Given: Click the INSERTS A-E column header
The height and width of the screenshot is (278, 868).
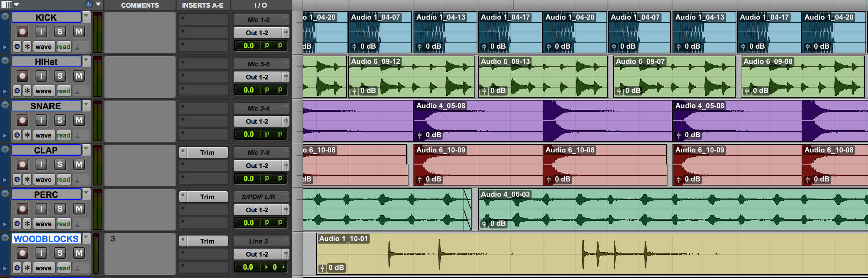Looking at the screenshot, I should tap(202, 5).
